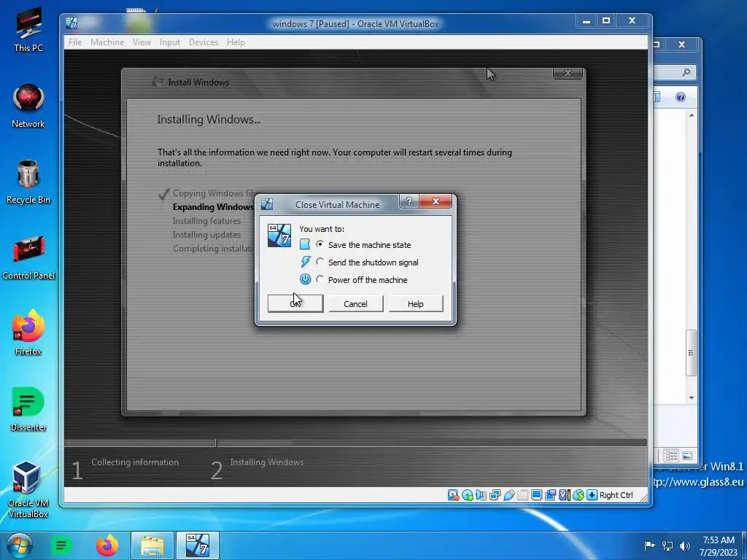Click the volume speaker tray icon
This screenshot has width=747, height=560.
685,545
